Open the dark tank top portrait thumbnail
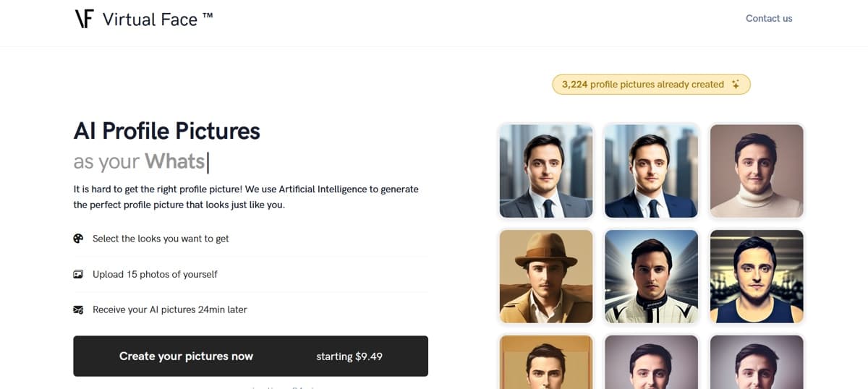Image resolution: width=868 pixels, height=389 pixels. (757, 276)
